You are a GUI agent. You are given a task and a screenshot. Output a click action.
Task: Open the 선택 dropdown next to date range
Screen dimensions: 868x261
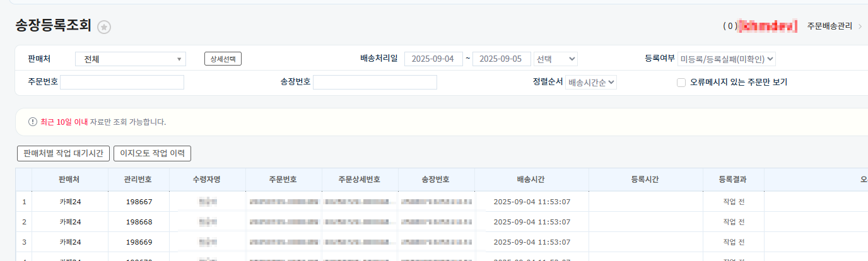point(555,59)
